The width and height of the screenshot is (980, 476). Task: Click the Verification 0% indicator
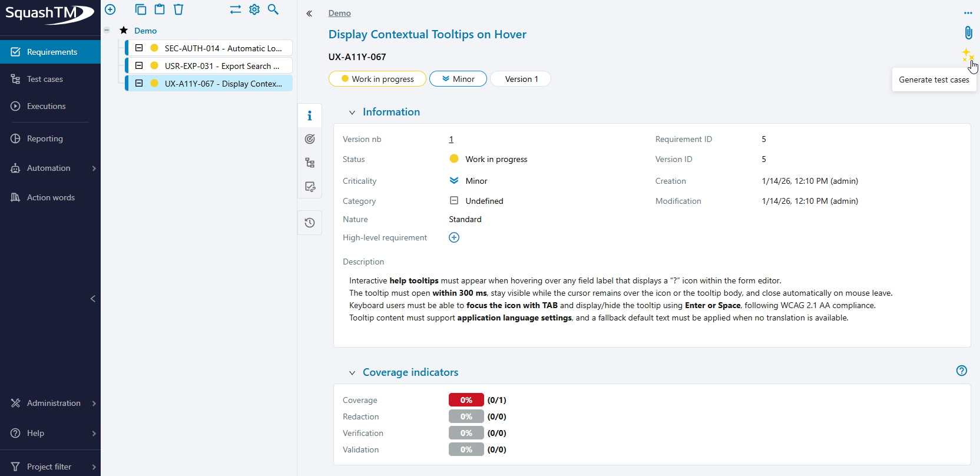pyautogui.click(x=466, y=433)
